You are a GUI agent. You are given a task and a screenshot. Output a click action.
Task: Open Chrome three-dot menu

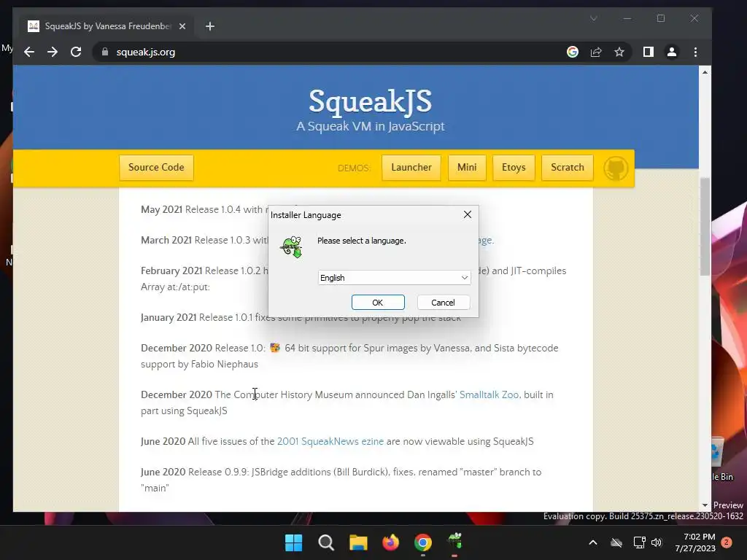(695, 52)
